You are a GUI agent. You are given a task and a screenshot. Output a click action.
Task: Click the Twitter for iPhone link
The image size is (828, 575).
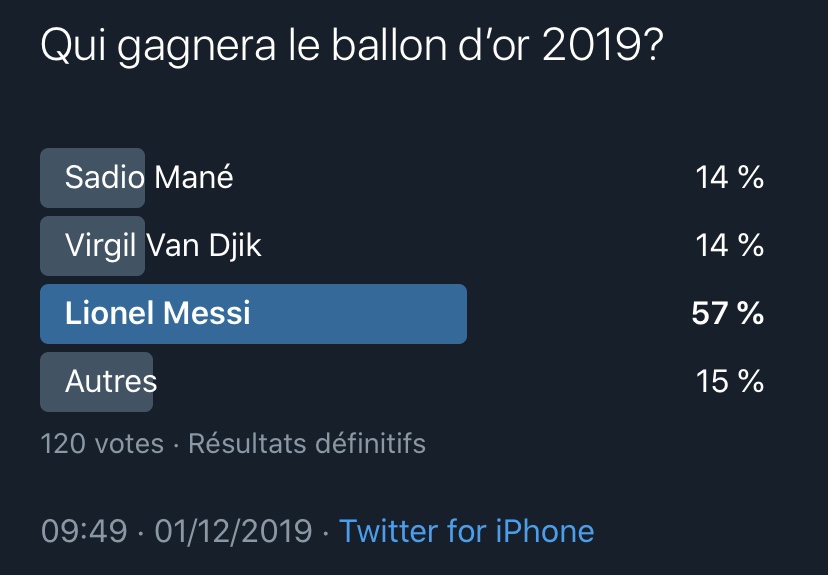click(x=466, y=530)
